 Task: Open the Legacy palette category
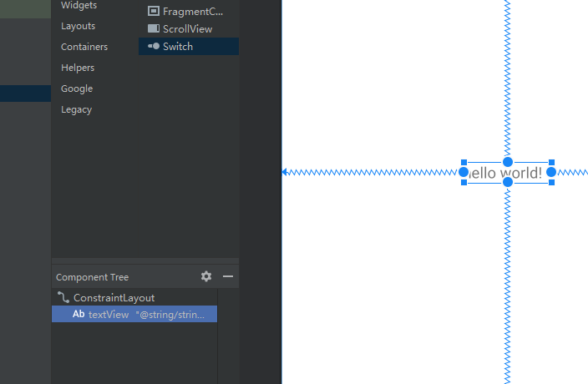77,109
